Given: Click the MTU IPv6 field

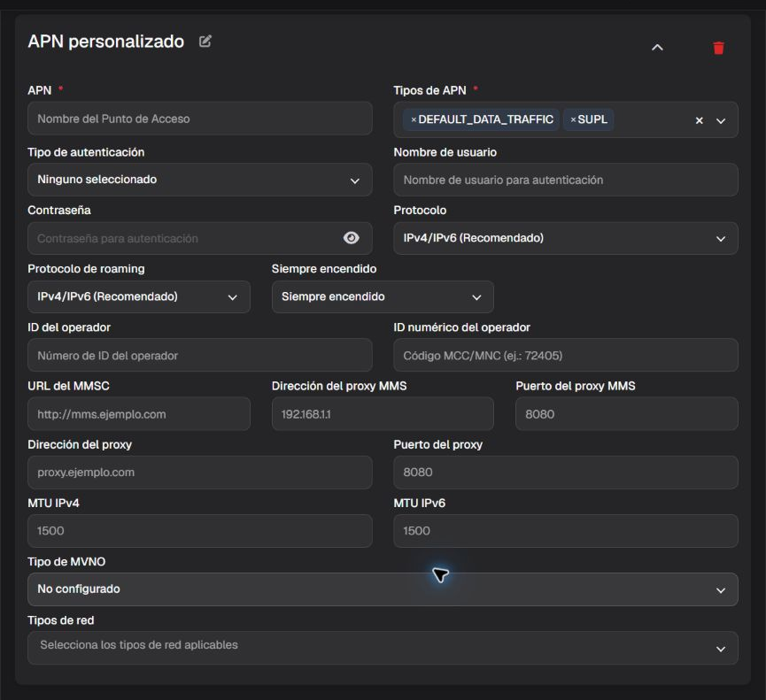Looking at the screenshot, I should [x=566, y=531].
